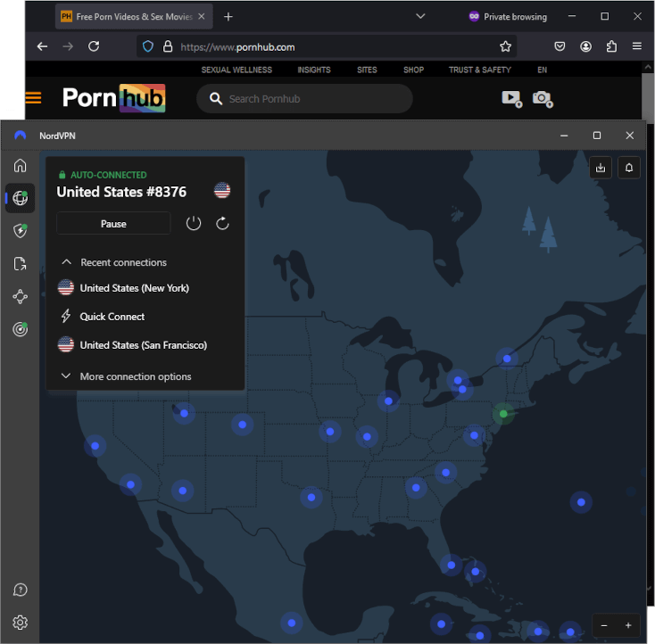
Task: Open INSIGHTS menu link
Action: tap(314, 70)
